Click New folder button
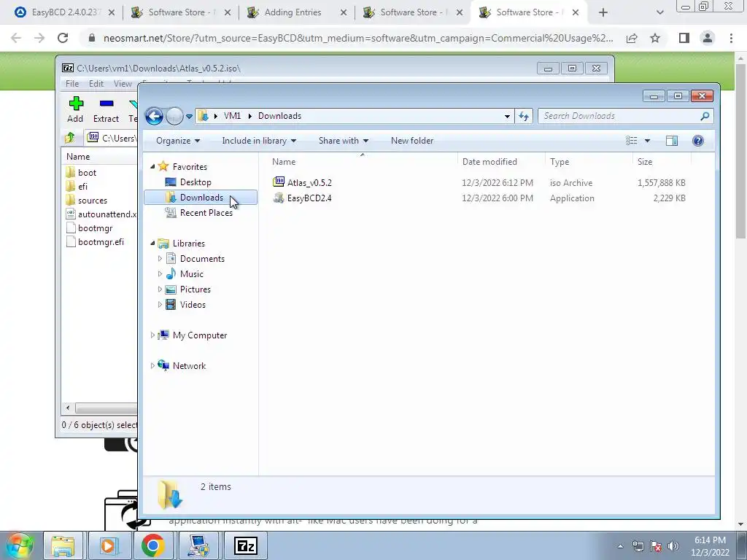The width and height of the screenshot is (747, 560). [x=412, y=141]
